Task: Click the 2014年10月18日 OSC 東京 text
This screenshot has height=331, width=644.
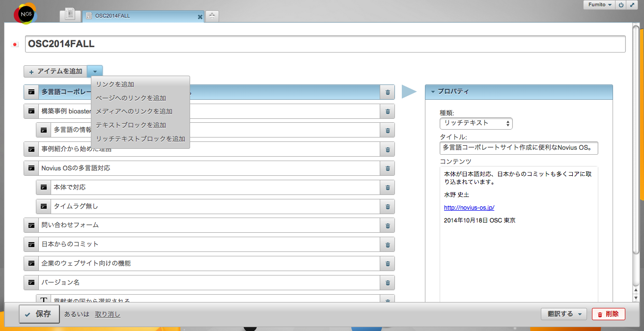Action: 479,221
